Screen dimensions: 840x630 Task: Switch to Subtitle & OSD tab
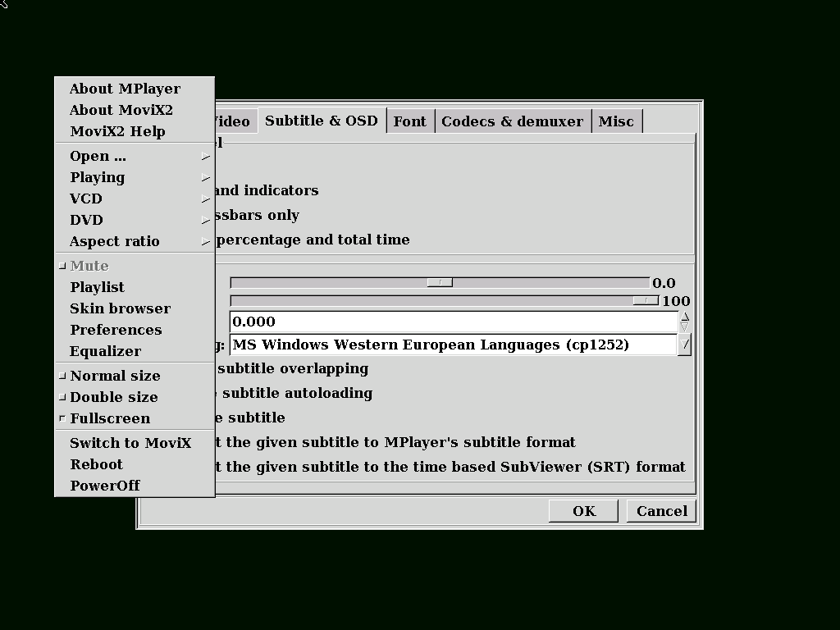[x=322, y=121]
